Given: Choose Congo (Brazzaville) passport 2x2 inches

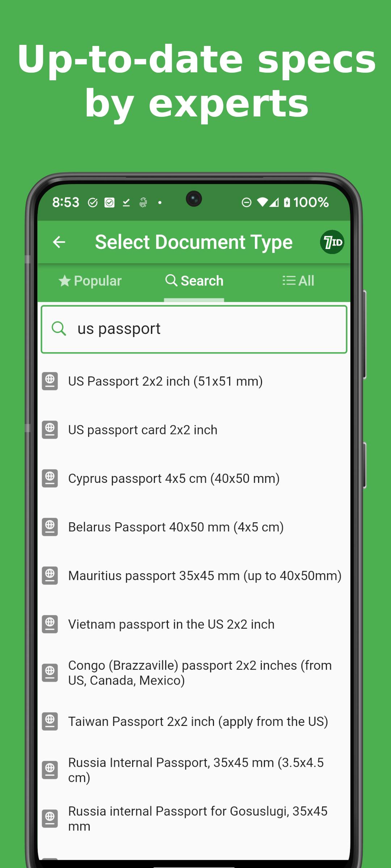Looking at the screenshot, I should pos(194,673).
